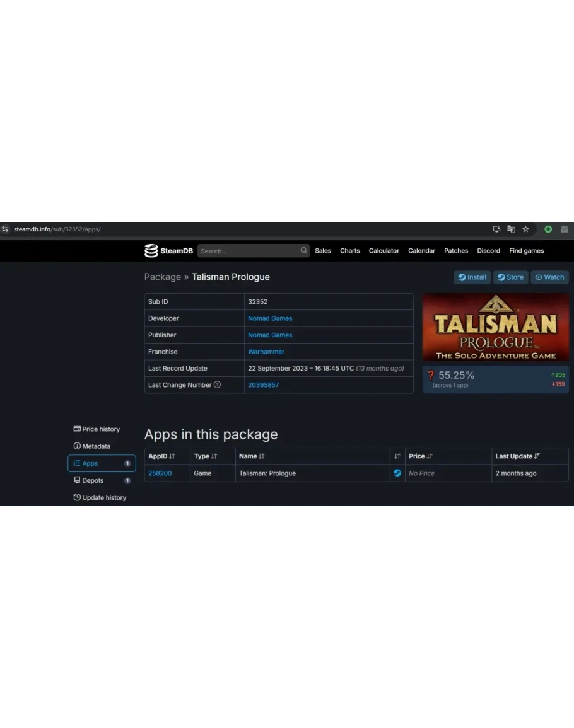Viewport: 574px width, 728px height.
Task: Open site information icon in address bar
Action: coord(6,229)
